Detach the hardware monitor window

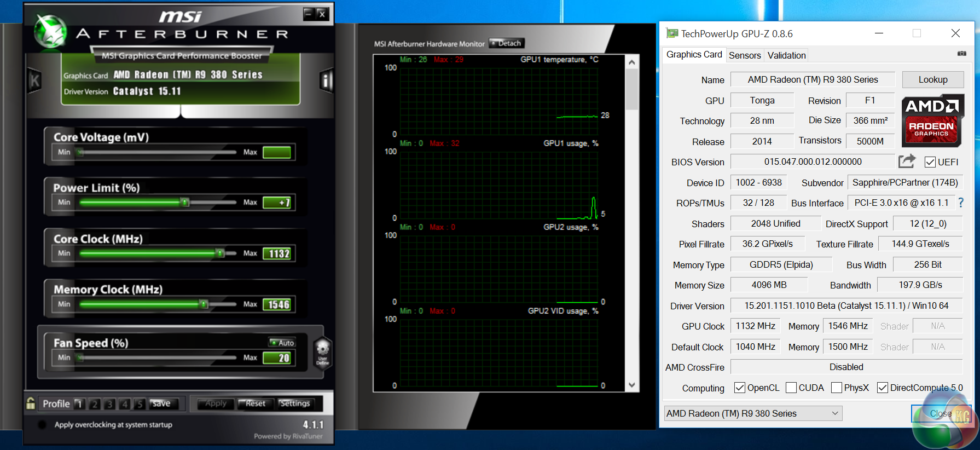tap(507, 43)
